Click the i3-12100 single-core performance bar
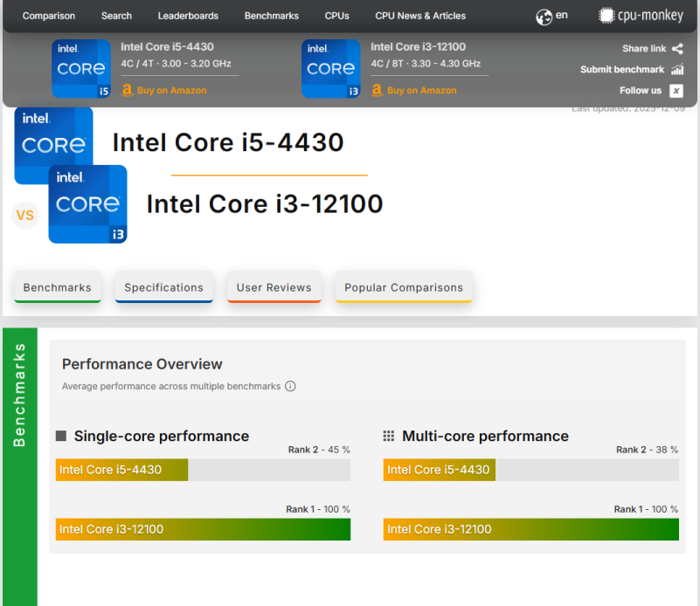The image size is (700, 606). pos(203,529)
